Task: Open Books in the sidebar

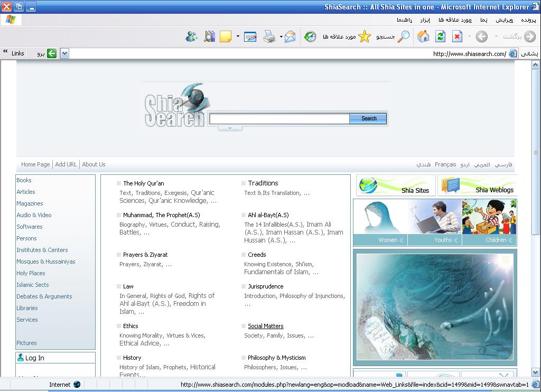Action: [x=24, y=180]
